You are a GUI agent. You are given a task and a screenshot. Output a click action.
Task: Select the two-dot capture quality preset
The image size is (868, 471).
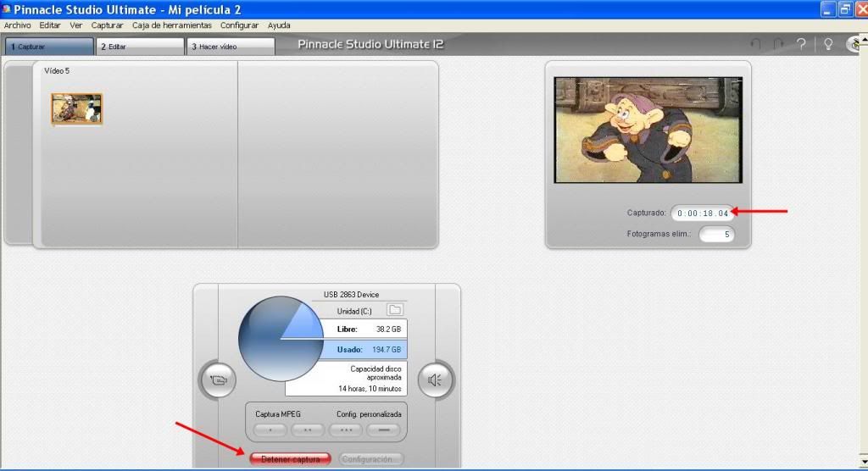(307, 429)
